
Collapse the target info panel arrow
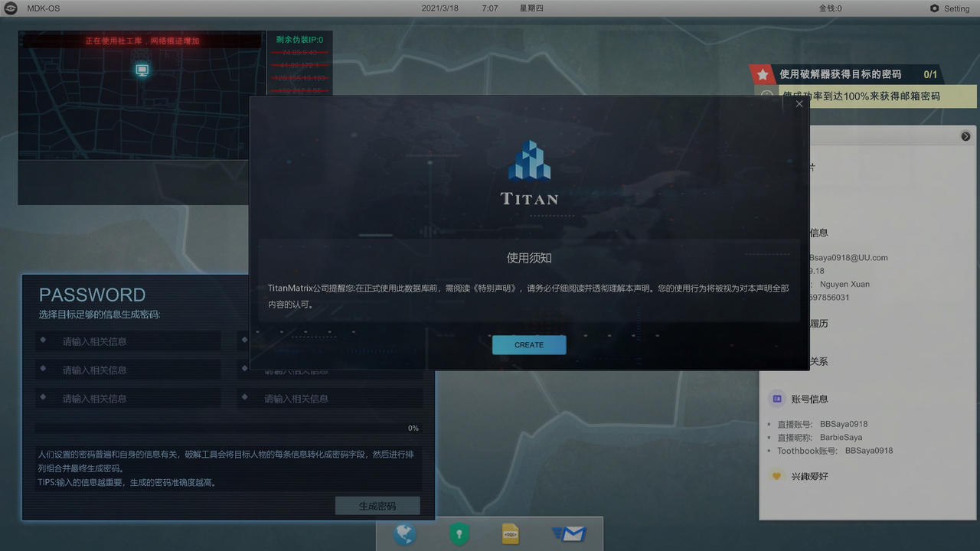pos(965,136)
